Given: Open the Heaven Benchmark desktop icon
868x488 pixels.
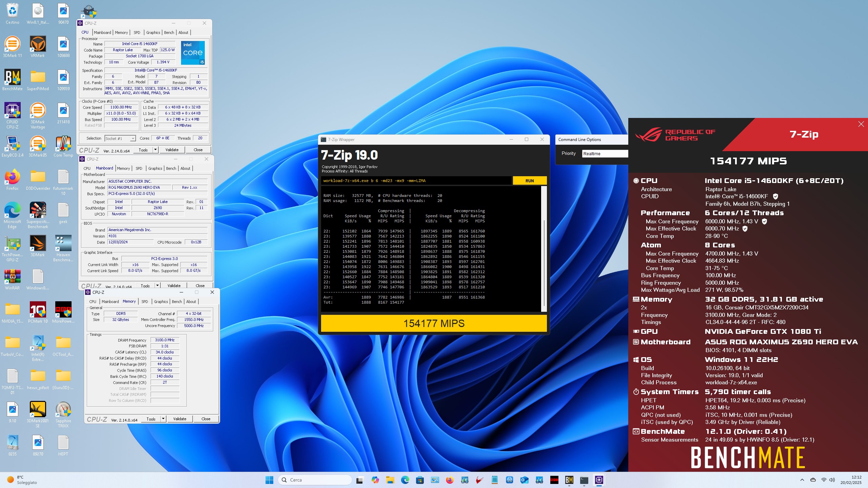Looking at the screenshot, I should 63,248.
